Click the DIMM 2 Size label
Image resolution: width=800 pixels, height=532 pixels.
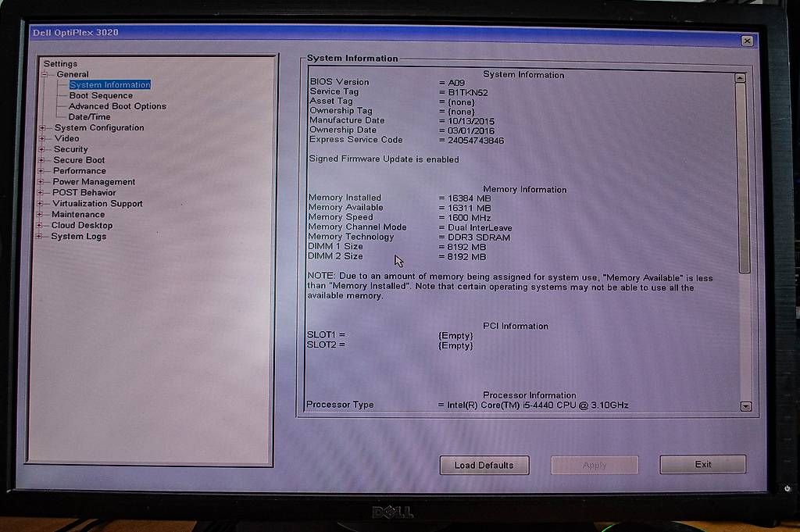(x=335, y=256)
